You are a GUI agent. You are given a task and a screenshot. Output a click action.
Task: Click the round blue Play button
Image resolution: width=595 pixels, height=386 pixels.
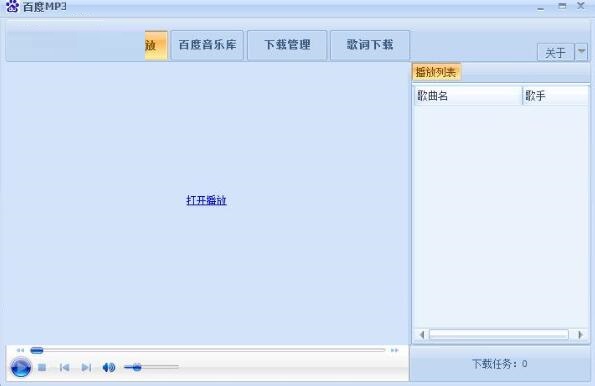pos(20,367)
